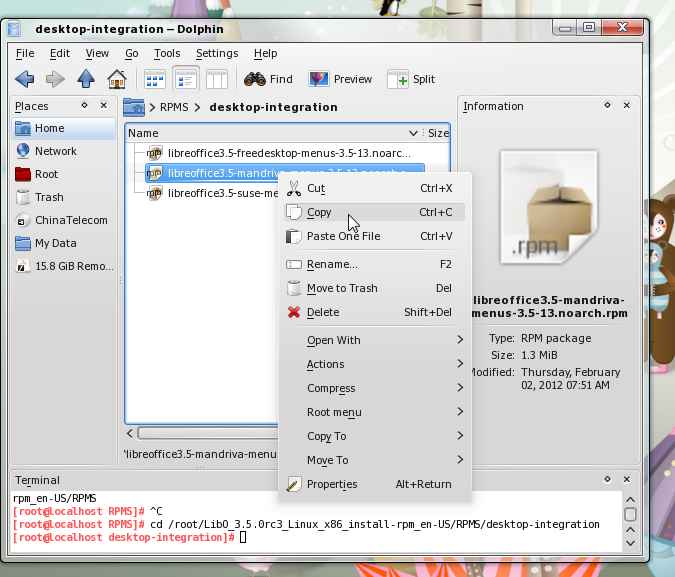Open the Edit menu
Screen dimensions: 675x577
coord(60,53)
